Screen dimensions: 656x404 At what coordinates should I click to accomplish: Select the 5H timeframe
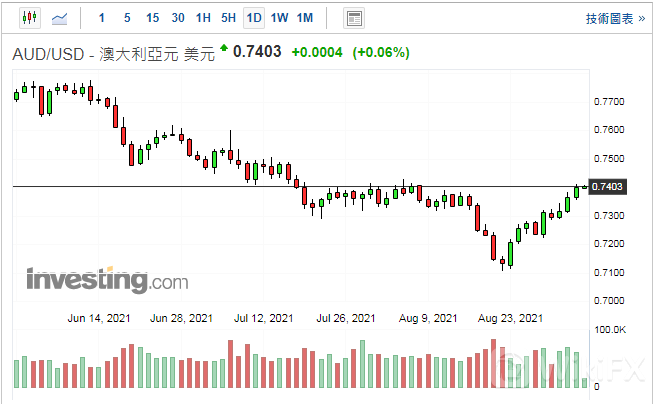coord(228,18)
